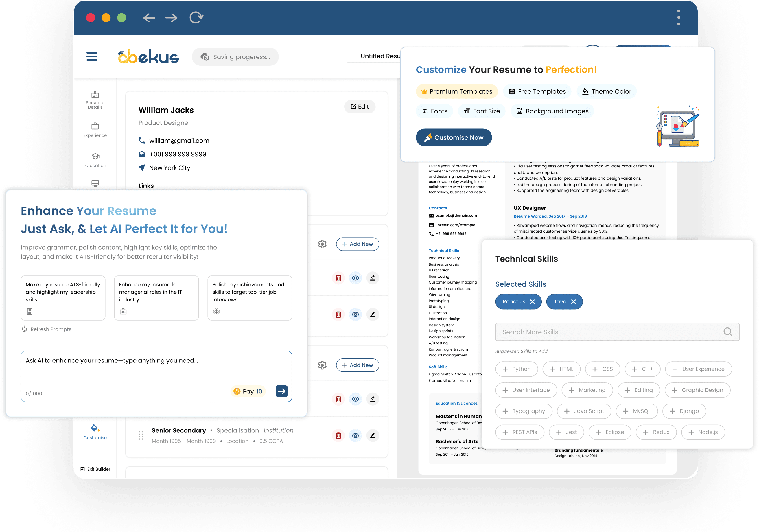This screenshot has height=532, width=759.
Task: Submit the AI prompt with arrow button
Action: 282,391
